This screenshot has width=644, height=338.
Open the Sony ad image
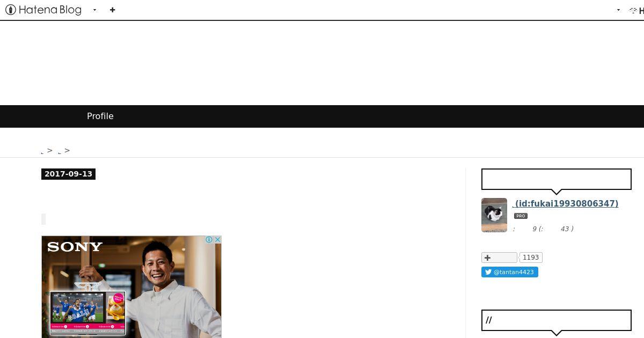[131, 287]
